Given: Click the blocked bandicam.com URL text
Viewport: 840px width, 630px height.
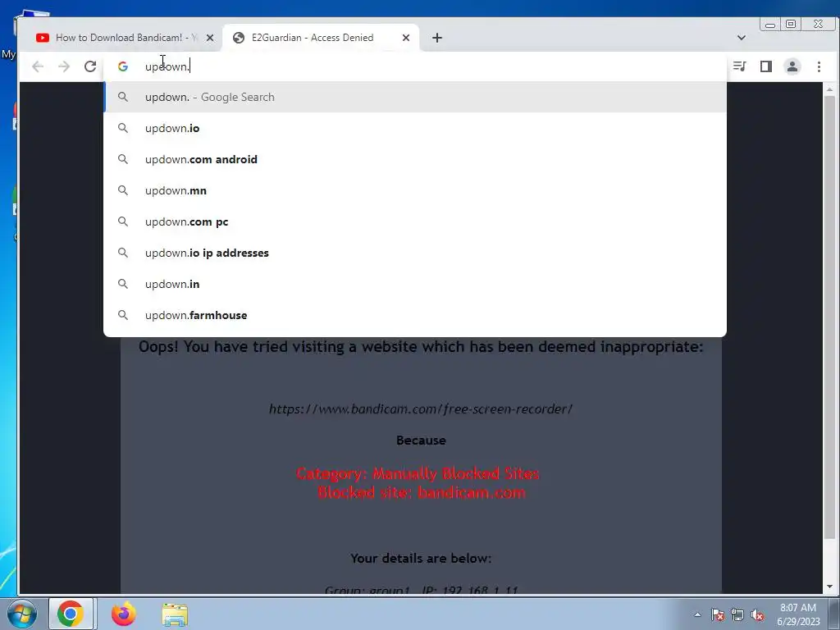Looking at the screenshot, I should click(421, 409).
